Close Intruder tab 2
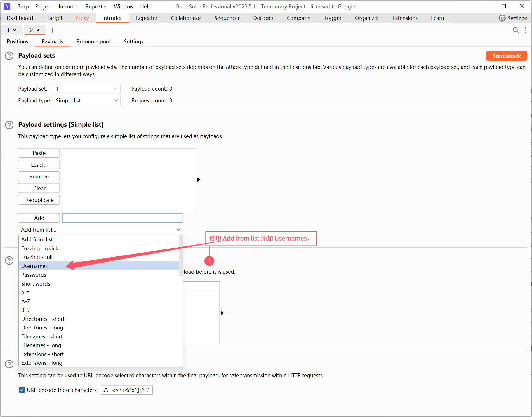This screenshot has width=532, height=417. pyautogui.click(x=38, y=30)
